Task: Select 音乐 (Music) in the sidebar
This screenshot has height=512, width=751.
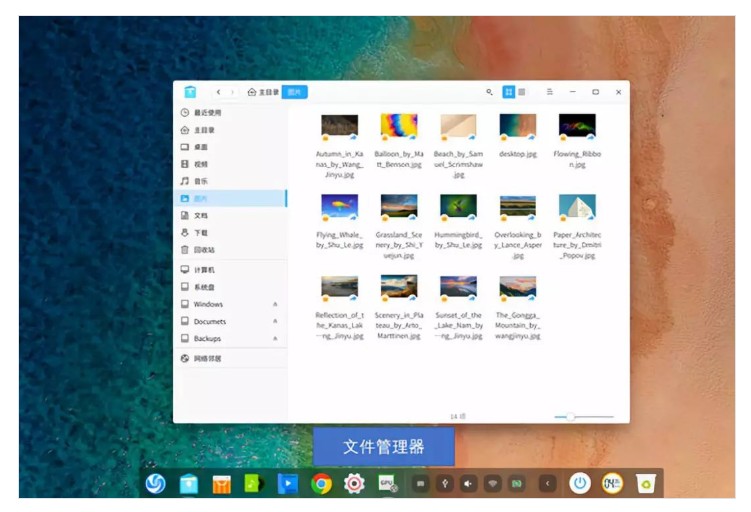Action: [201, 181]
